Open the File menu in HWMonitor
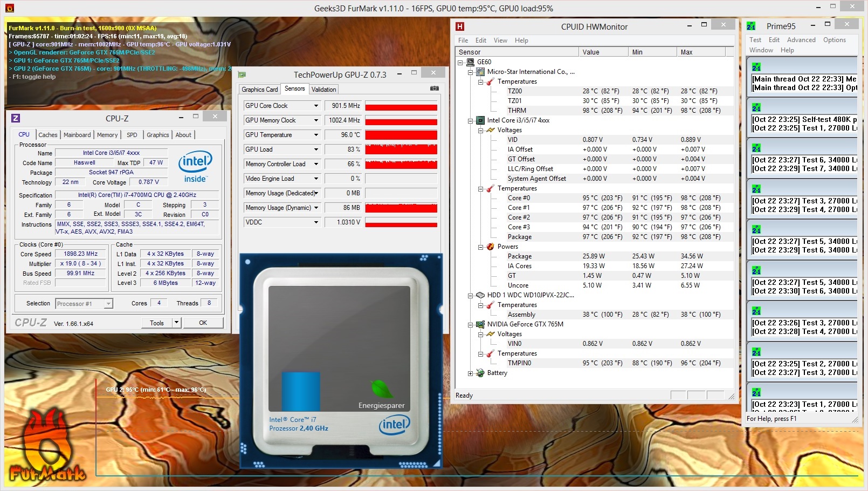The image size is (868, 491). [x=463, y=40]
